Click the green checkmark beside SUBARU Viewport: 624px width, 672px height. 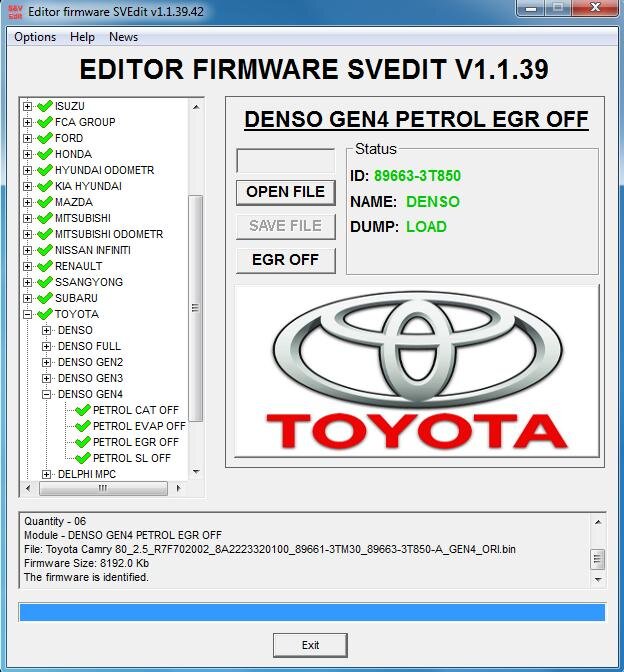pyautogui.click(x=45, y=298)
